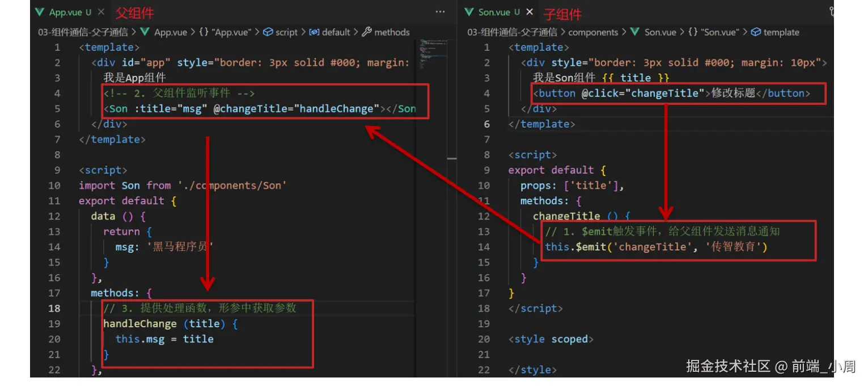Open the quoted "App.vue" braces symbol breadcrumb
Viewport: 868px width, 386px height.
(x=225, y=32)
